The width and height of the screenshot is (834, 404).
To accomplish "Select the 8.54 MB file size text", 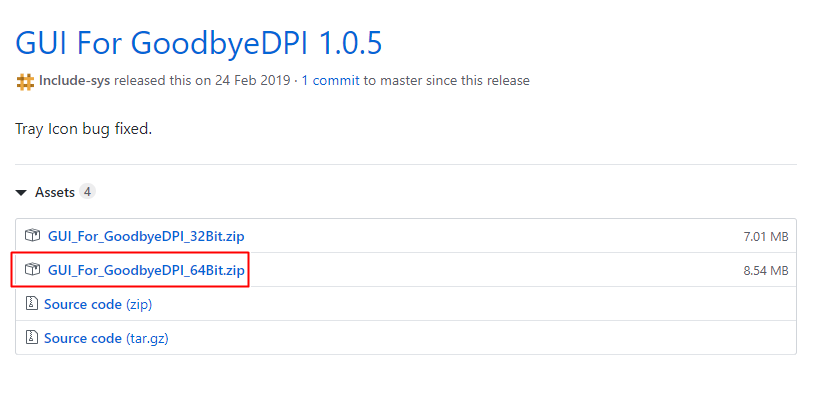I will click(765, 271).
